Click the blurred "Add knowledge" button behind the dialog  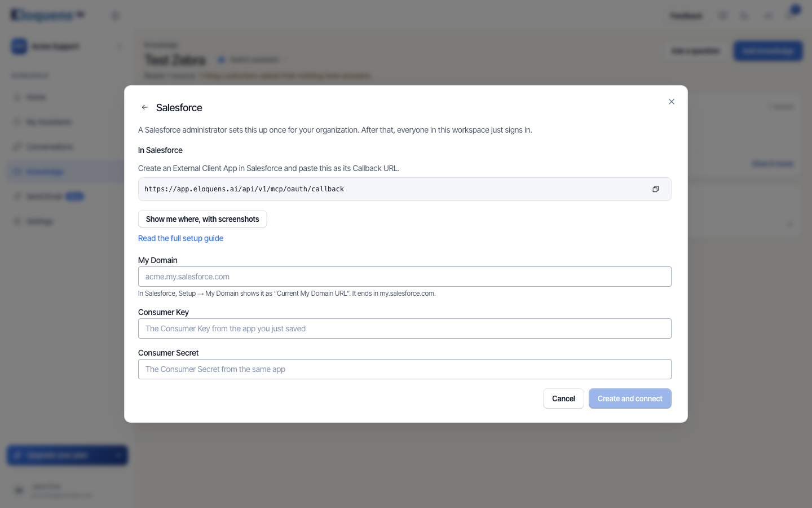tap(767, 51)
